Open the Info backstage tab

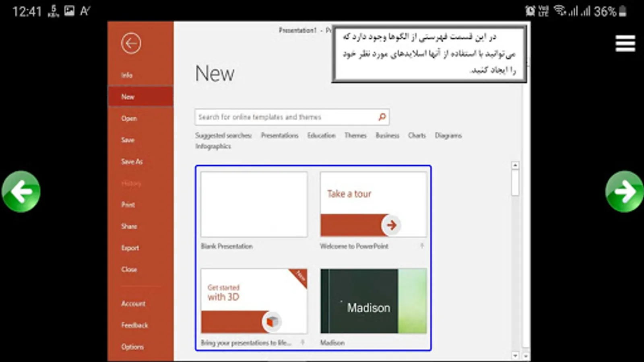click(127, 75)
